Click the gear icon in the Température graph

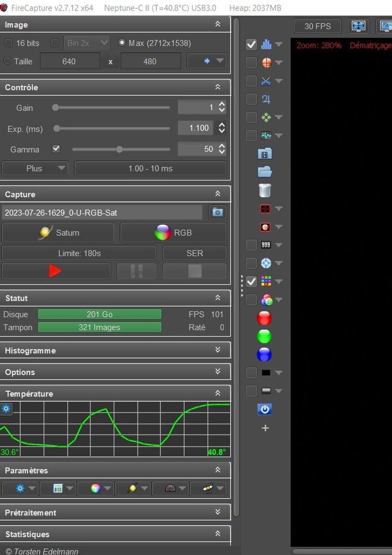click(6, 409)
